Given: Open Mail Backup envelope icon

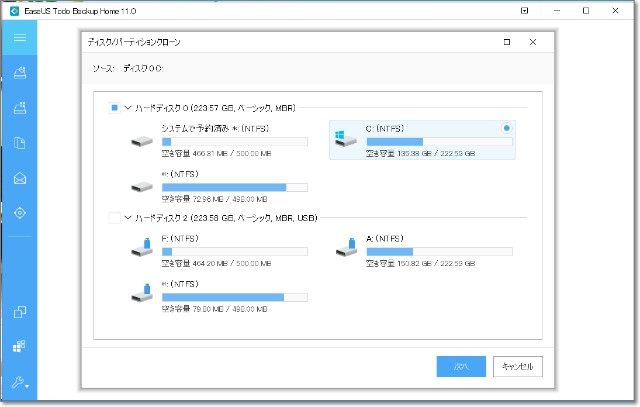Looking at the screenshot, I should click(19, 178).
